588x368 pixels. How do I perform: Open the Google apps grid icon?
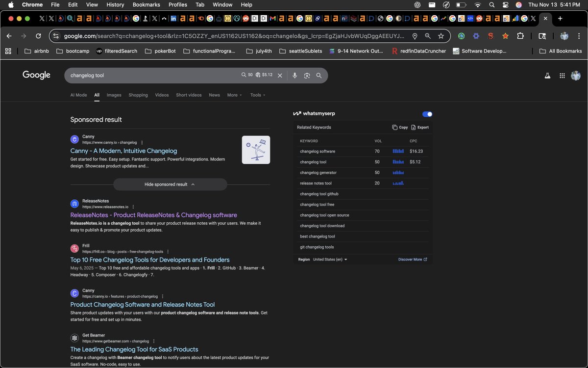(x=562, y=76)
